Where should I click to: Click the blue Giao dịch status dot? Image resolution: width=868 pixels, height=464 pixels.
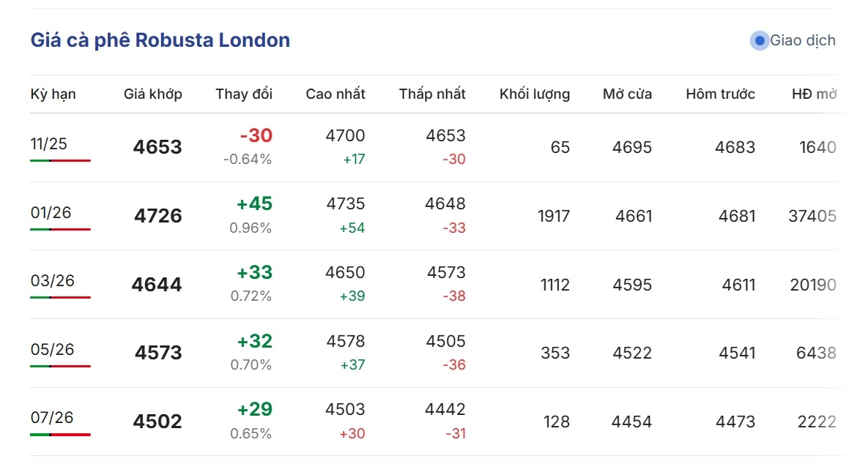click(x=760, y=41)
